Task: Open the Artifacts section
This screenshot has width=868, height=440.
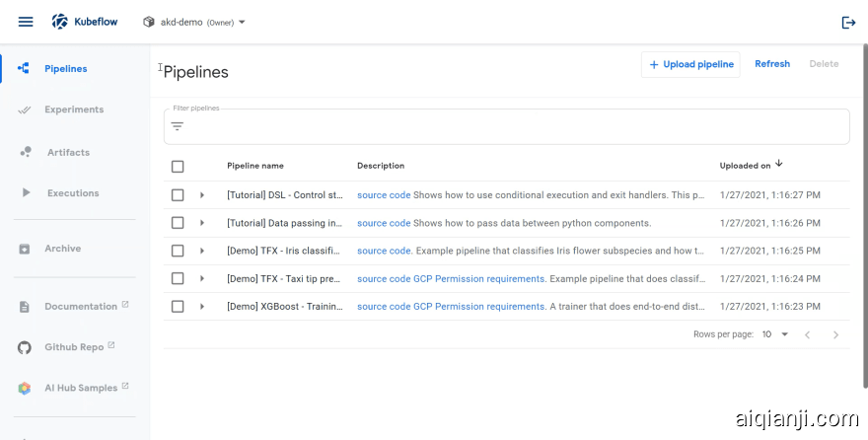Action: (x=68, y=152)
